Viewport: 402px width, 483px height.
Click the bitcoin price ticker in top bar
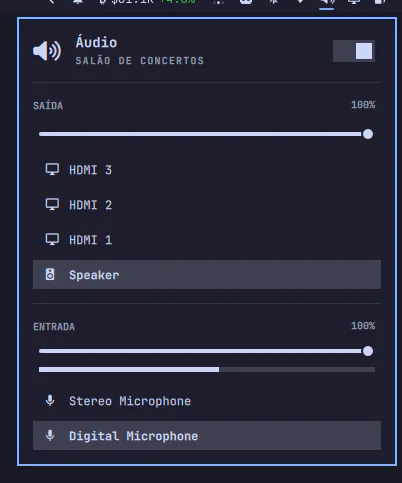148,2
